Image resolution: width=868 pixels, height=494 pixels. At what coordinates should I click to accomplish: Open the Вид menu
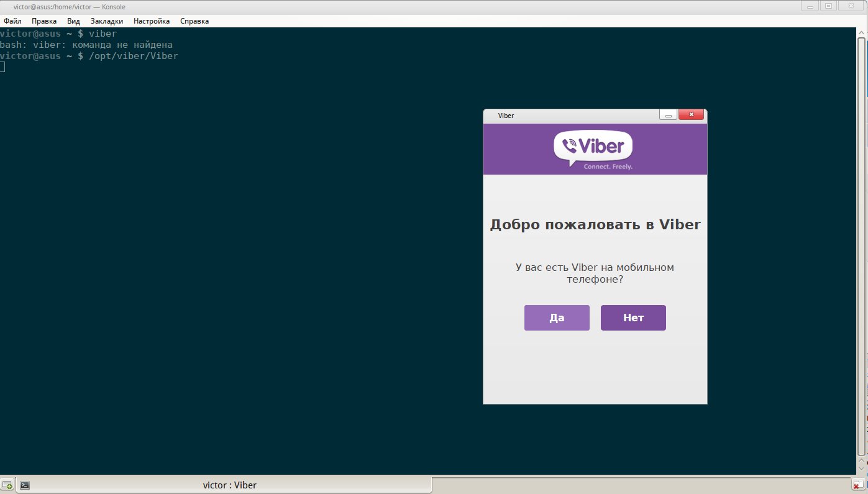click(x=73, y=21)
